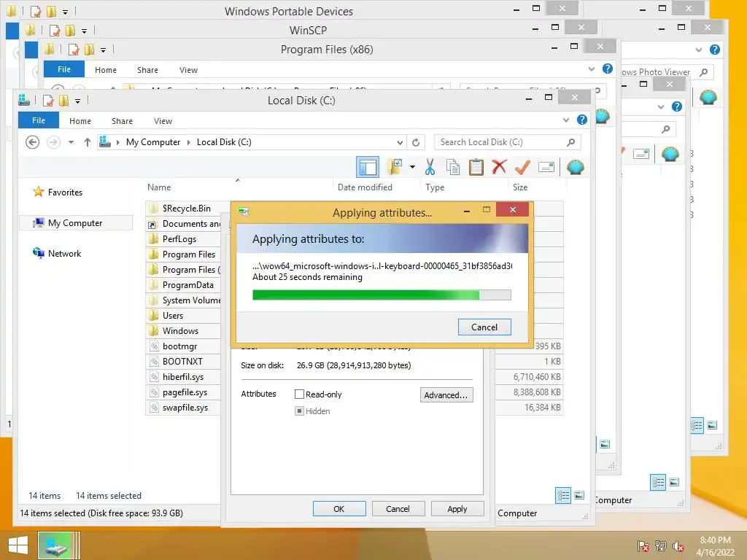Click the Help icon in Program Files (x86) window
Screen dimensions: 747x560
[608, 69]
